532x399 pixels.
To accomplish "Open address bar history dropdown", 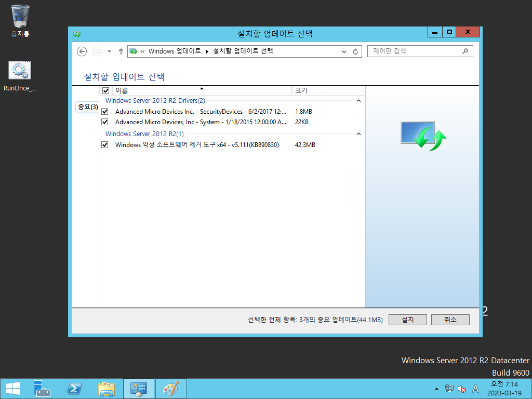I will click(x=344, y=51).
